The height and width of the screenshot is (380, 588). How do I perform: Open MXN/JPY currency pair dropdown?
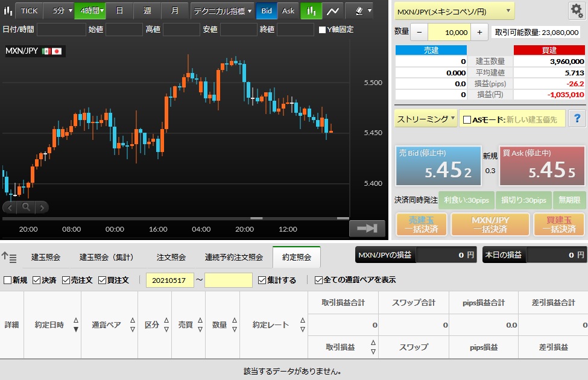454,11
